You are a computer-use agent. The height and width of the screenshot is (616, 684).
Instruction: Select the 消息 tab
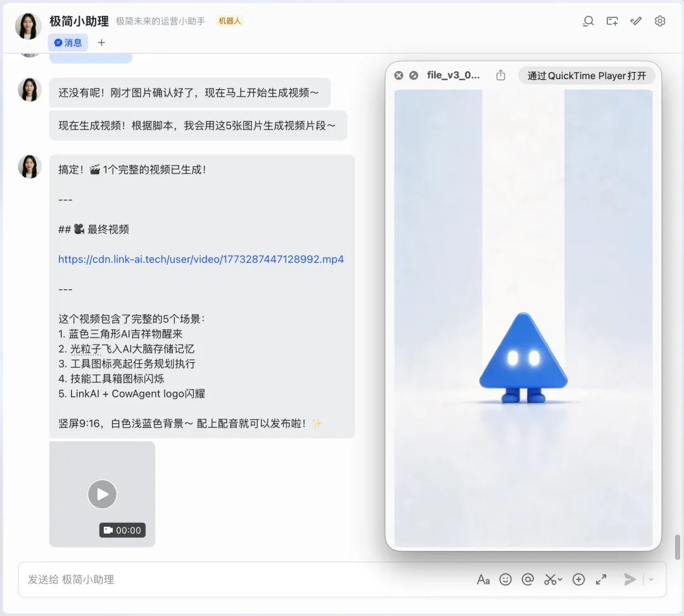coord(68,42)
